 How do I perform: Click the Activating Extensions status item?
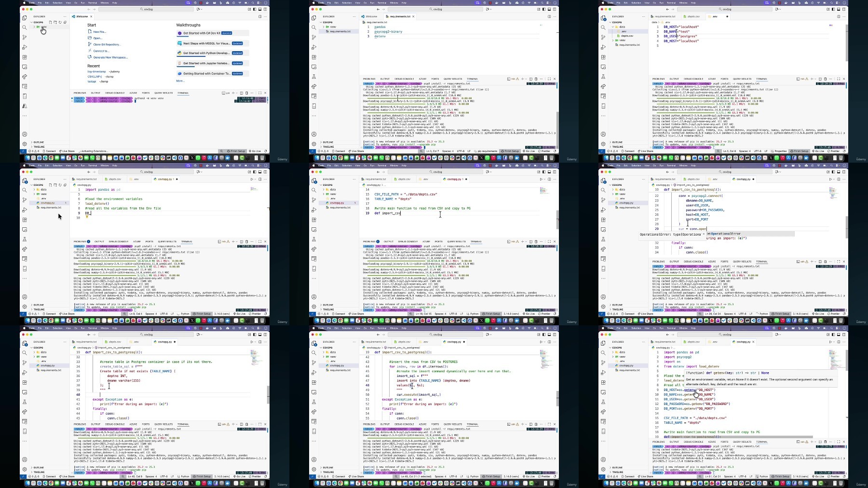[x=95, y=151]
